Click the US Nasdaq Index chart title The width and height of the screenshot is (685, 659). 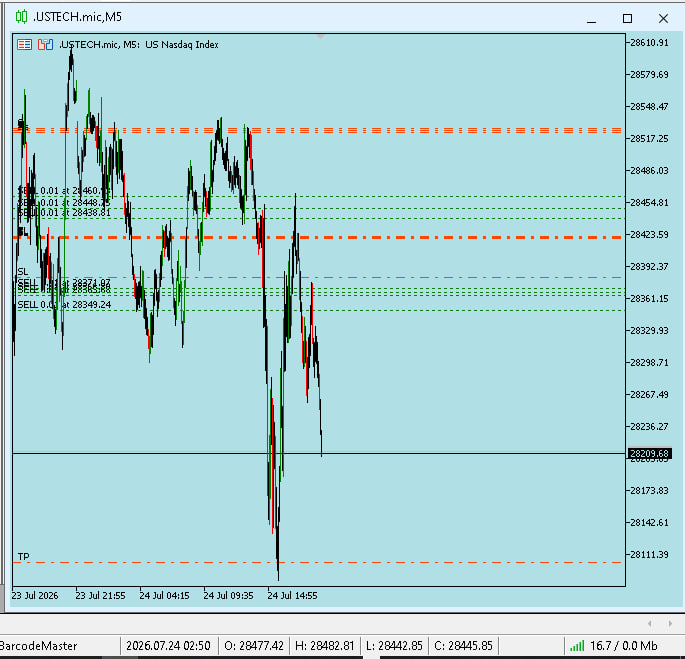point(182,45)
